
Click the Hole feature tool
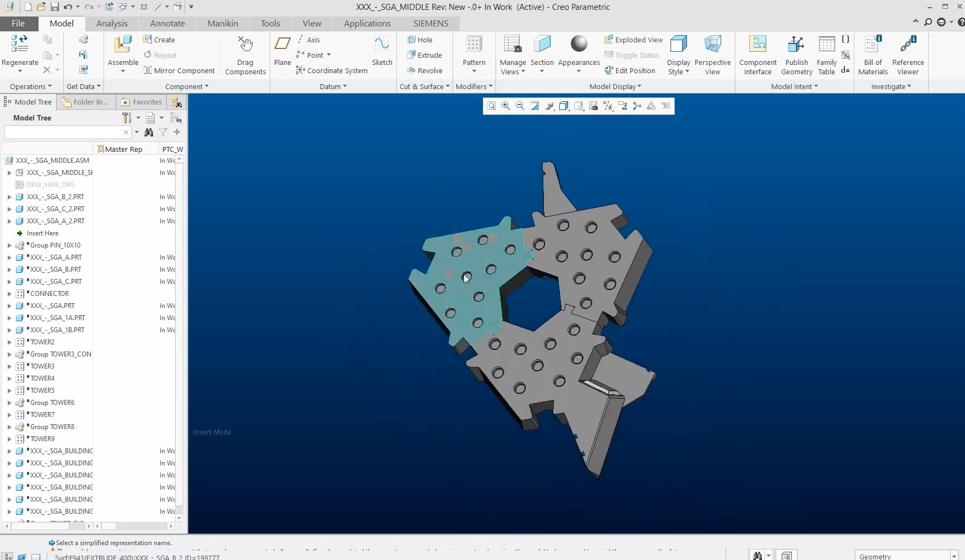pos(420,40)
